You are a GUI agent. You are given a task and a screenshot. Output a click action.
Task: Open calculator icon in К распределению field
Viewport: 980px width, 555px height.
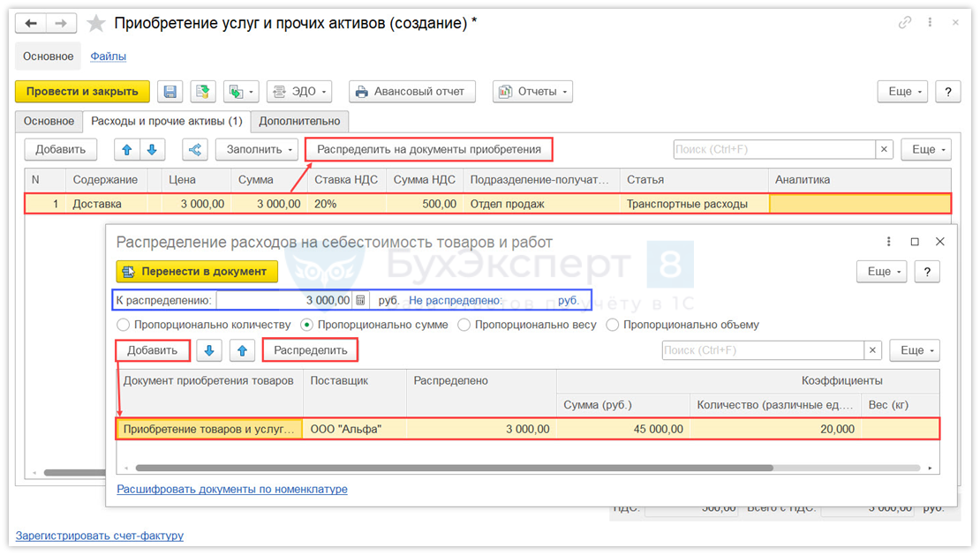click(360, 300)
